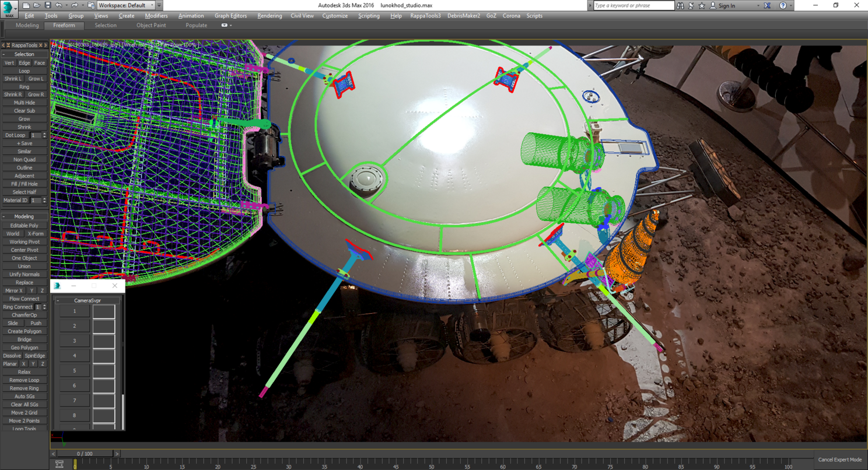Switch to the Populate ribbon tab
Image resolution: width=868 pixels, height=470 pixels.
pyautogui.click(x=196, y=26)
